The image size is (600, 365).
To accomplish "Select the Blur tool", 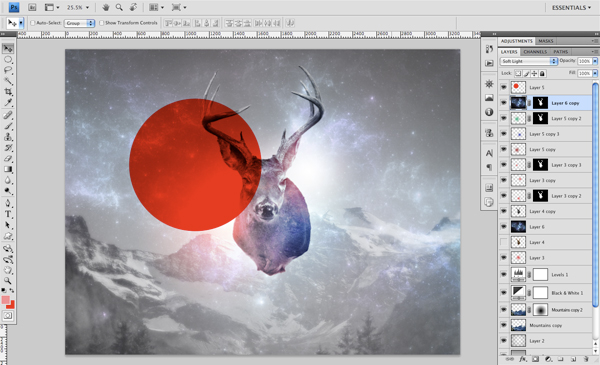I will point(8,180).
